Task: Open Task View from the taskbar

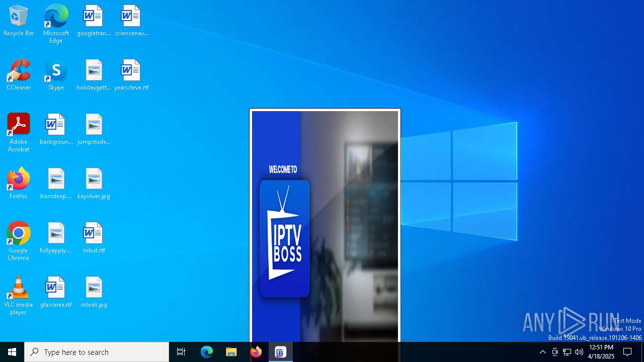Action: click(x=181, y=352)
